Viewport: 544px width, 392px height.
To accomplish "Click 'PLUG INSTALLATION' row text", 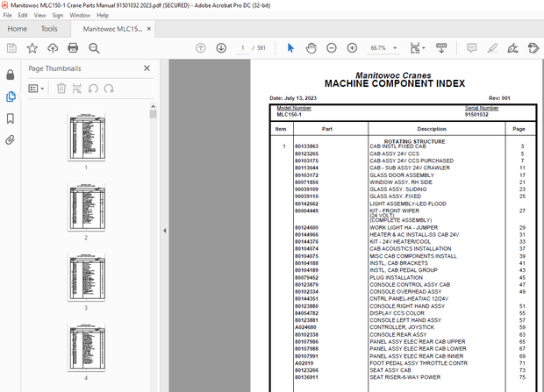I will (x=397, y=277).
